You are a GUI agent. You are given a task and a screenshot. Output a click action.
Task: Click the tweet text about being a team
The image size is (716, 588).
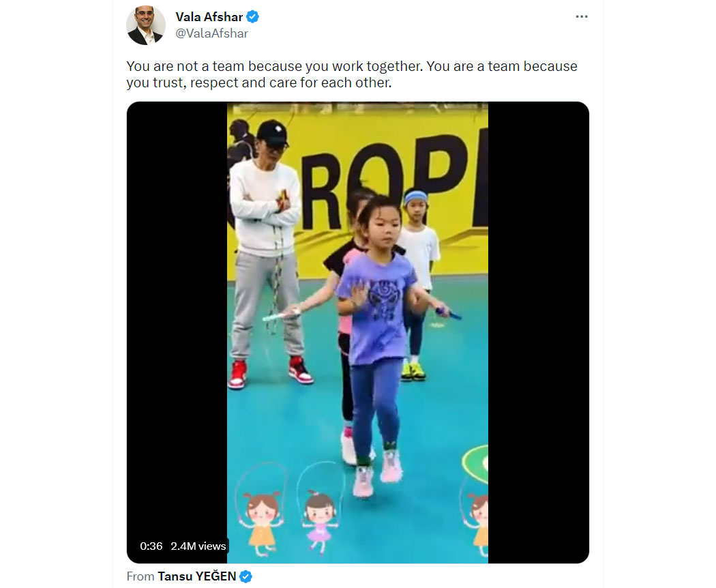(352, 74)
